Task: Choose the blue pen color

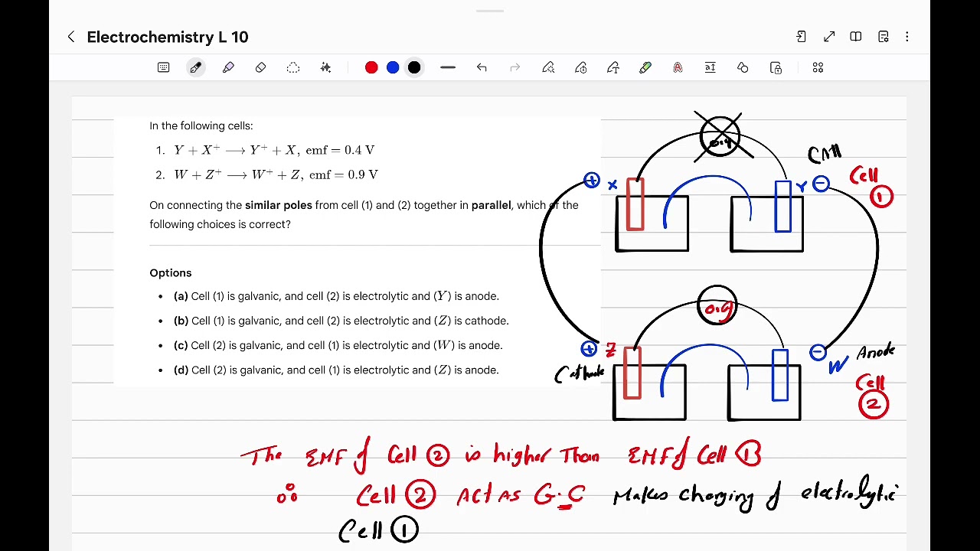Action: click(393, 68)
